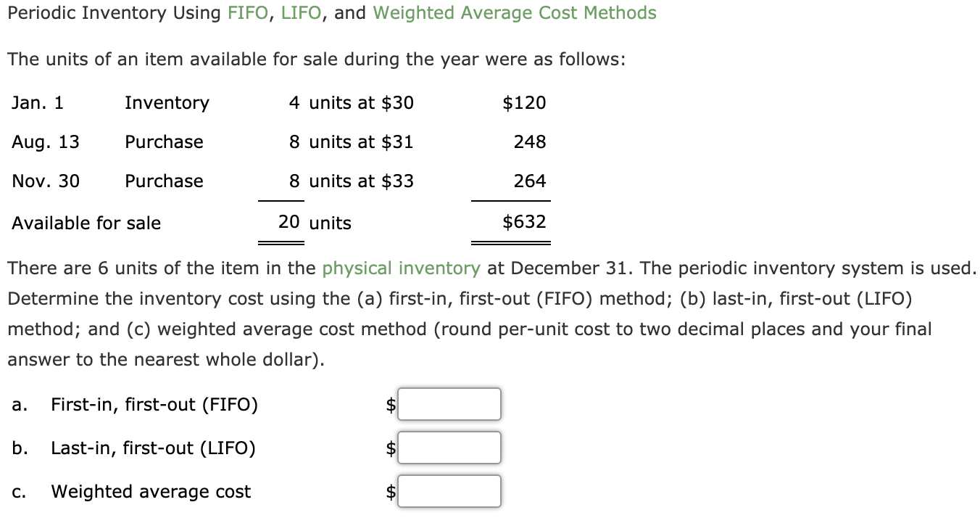Select the $632 total value

525,221
